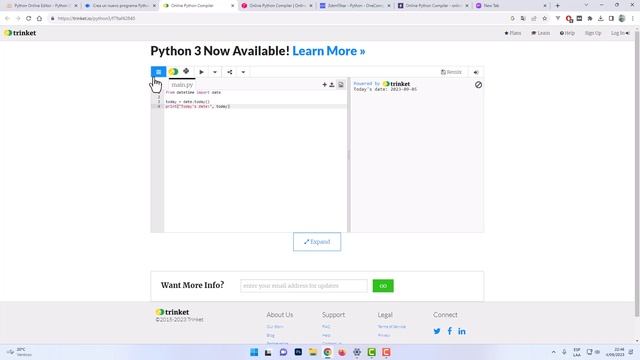Image resolution: width=640 pixels, height=360 pixels.
Task: Click the upload file icon
Action: tap(332, 84)
